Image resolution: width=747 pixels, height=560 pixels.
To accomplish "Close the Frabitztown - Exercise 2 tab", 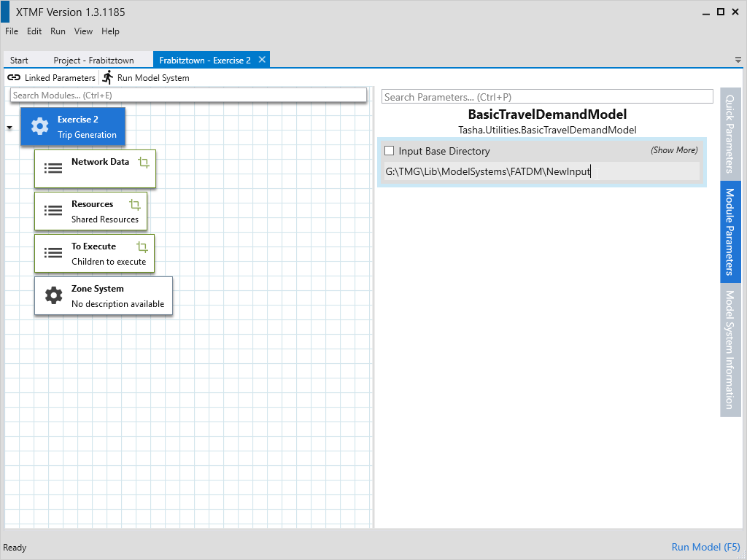I will [x=262, y=60].
